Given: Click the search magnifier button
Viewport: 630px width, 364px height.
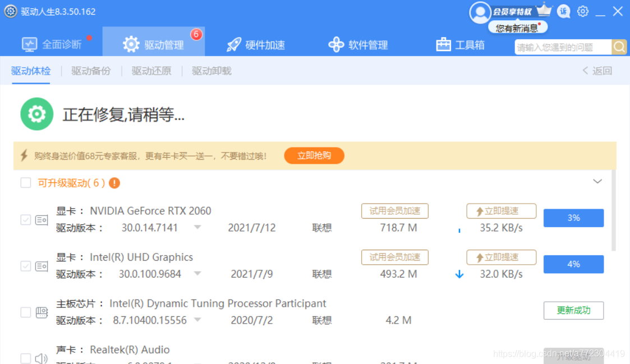Looking at the screenshot, I should (x=619, y=47).
